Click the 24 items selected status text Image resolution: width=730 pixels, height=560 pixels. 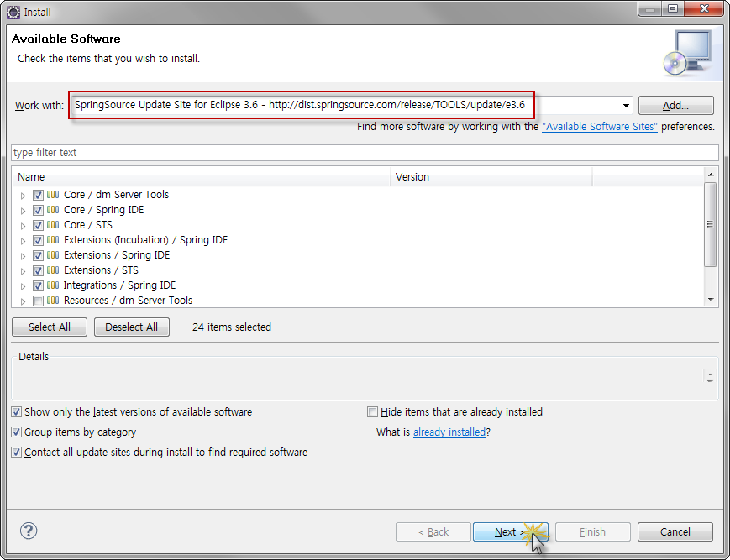231,327
